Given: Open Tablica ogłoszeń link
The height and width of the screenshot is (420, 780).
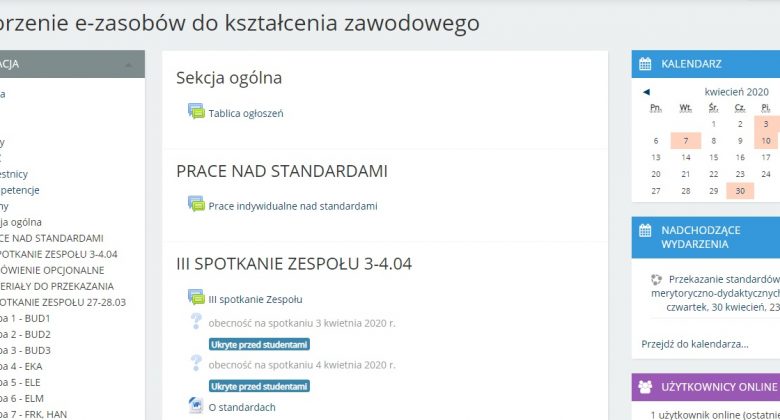Looking at the screenshot, I should pyautogui.click(x=246, y=113).
